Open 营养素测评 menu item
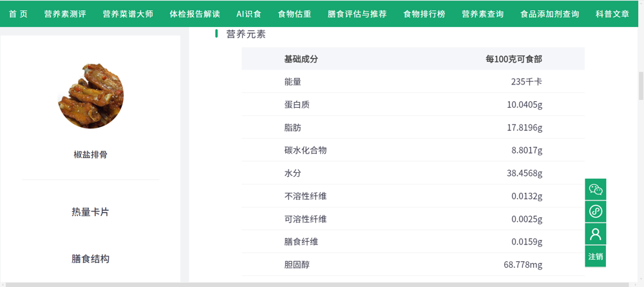Image resolution: width=644 pixels, height=287 pixels. click(65, 14)
